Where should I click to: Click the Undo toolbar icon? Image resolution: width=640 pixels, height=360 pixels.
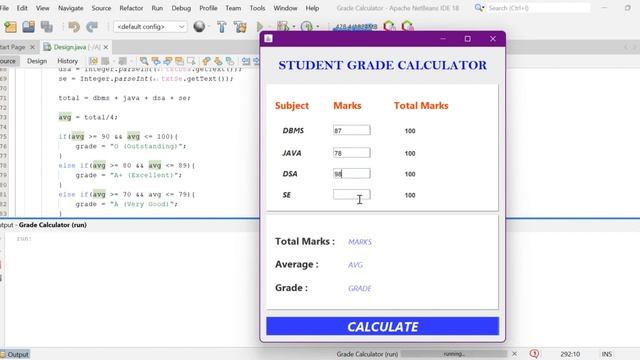(x=74, y=27)
